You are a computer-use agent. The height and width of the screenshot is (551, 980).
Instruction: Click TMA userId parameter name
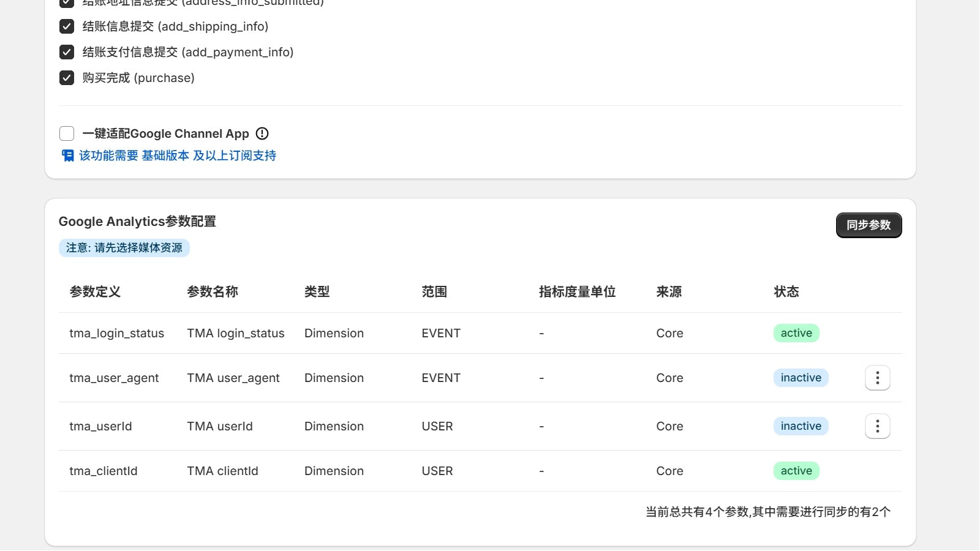[x=220, y=426]
